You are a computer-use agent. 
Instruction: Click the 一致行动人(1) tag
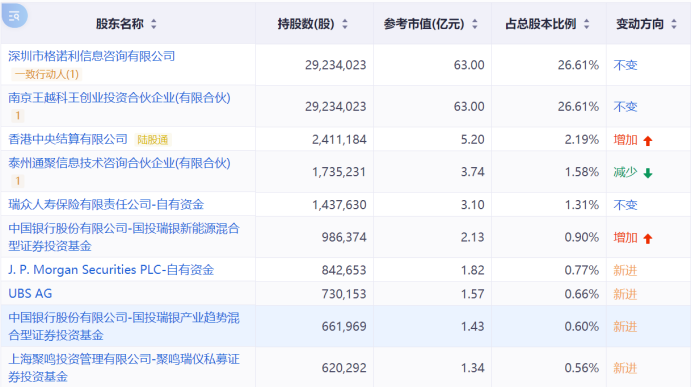tap(46, 74)
